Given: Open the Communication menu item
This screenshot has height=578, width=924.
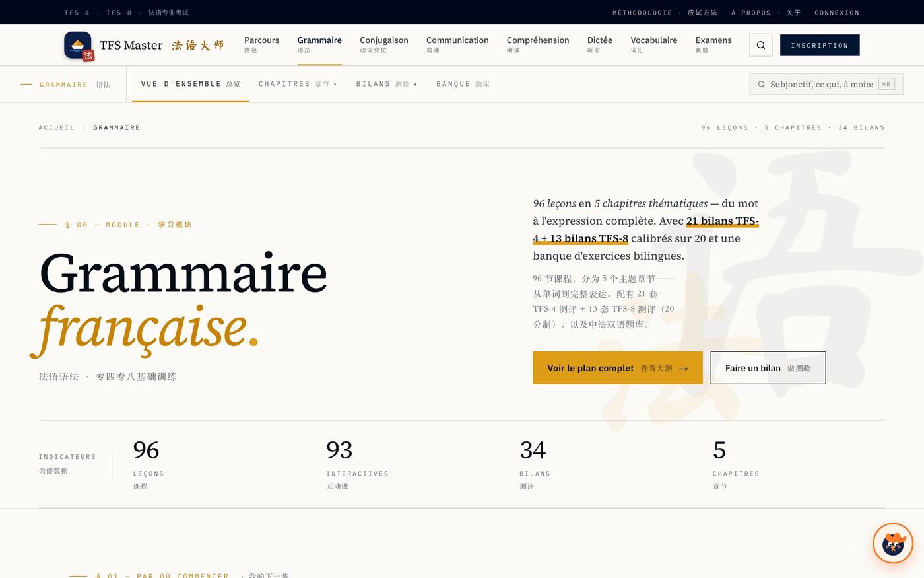Looking at the screenshot, I should [457, 44].
